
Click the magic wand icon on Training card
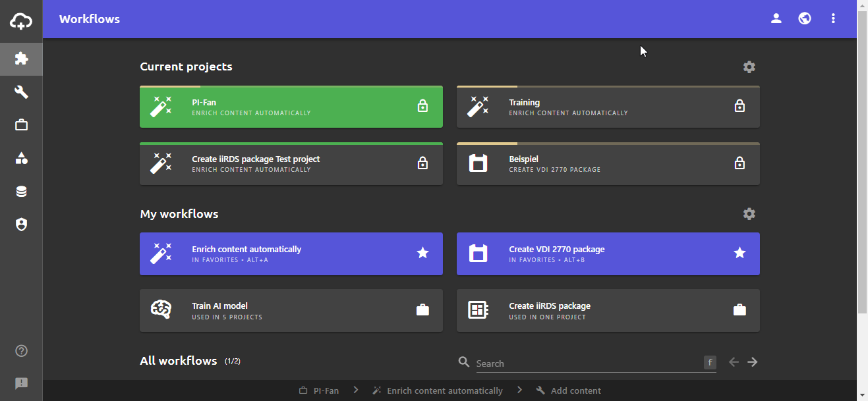point(478,107)
